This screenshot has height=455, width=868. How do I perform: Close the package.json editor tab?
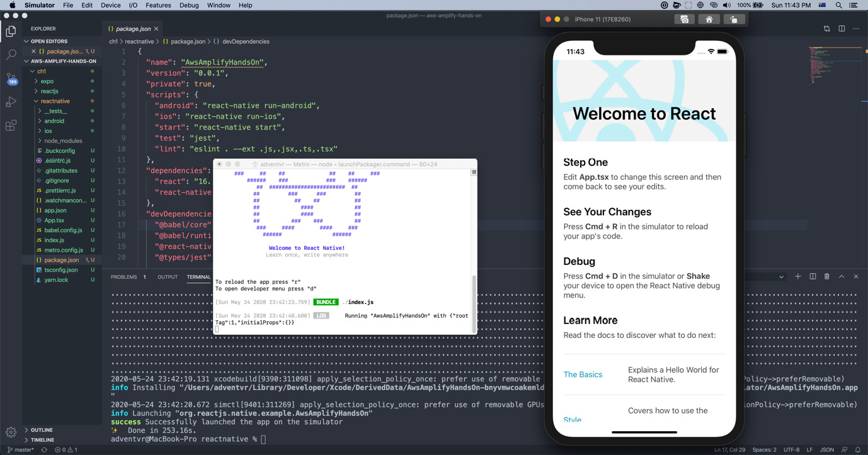coord(156,29)
